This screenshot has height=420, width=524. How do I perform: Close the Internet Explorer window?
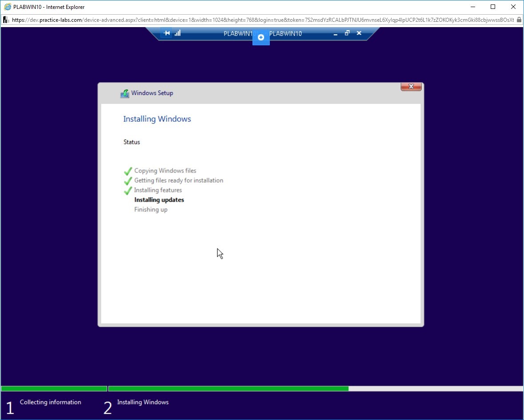[513, 7]
